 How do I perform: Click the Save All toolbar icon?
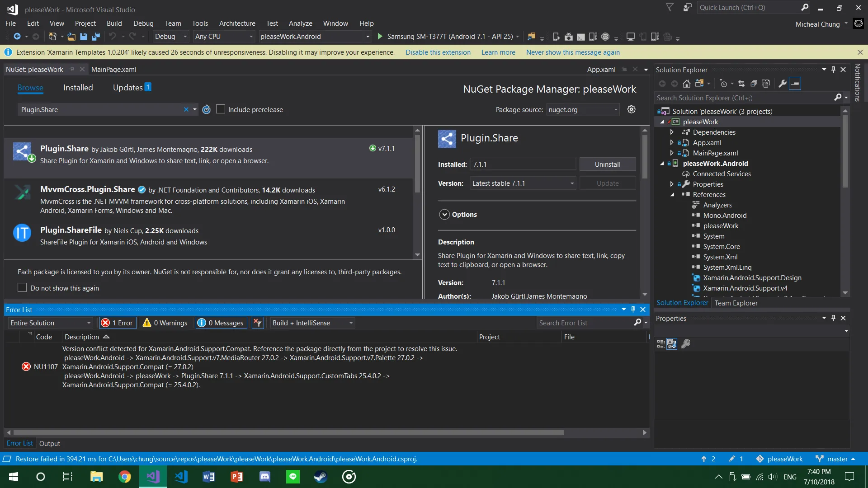pyautogui.click(x=95, y=37)
